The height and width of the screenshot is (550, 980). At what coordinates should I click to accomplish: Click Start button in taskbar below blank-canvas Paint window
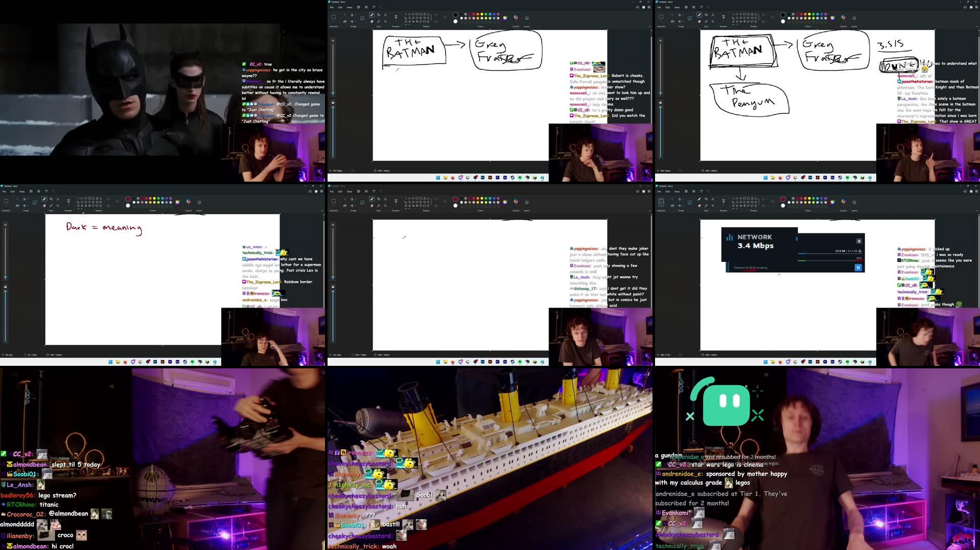point(438,362)
